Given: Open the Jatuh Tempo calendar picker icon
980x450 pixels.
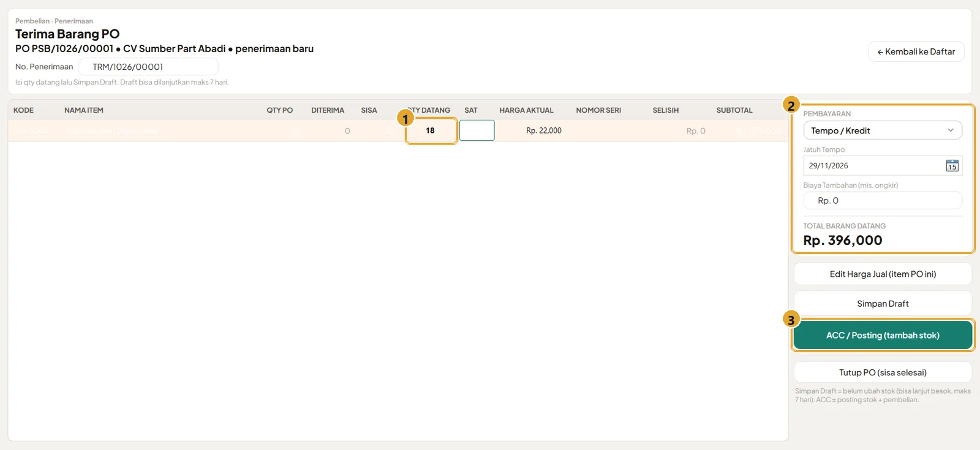Looking at the screenshot, I should (952, 166).
